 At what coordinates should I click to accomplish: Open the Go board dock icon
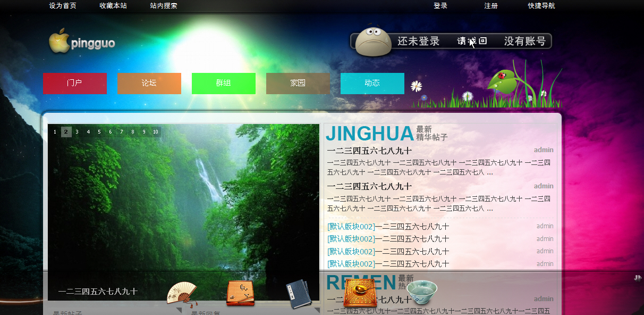pyautogui.click(x=240, y=293)
